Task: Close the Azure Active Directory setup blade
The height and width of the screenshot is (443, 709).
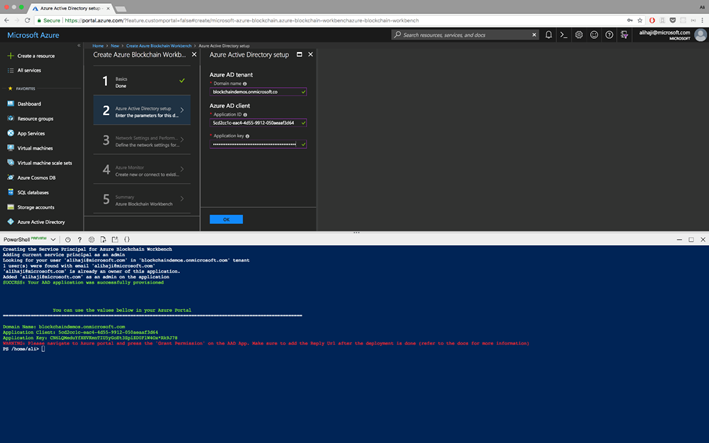Action: [x=311, y=54]
